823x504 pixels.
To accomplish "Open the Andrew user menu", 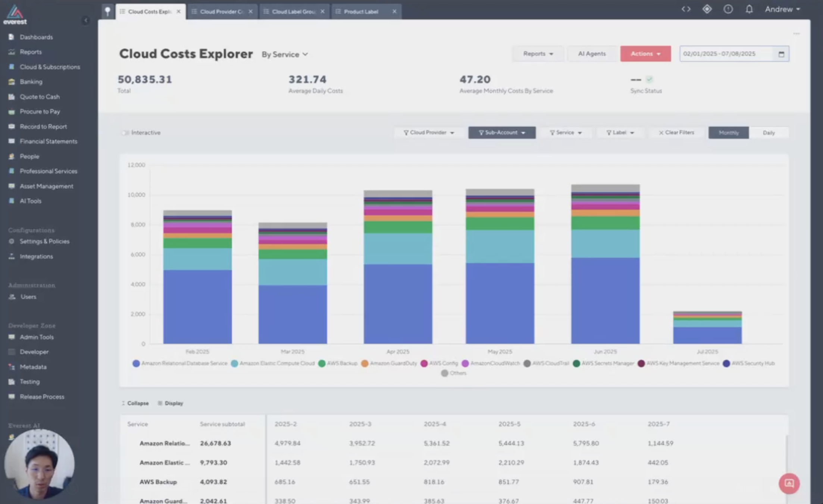I will pyautogui.click(x=782, y=9).
